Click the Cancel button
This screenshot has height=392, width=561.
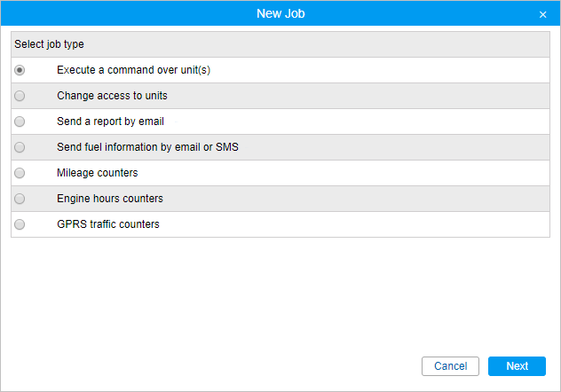[450, 366]
